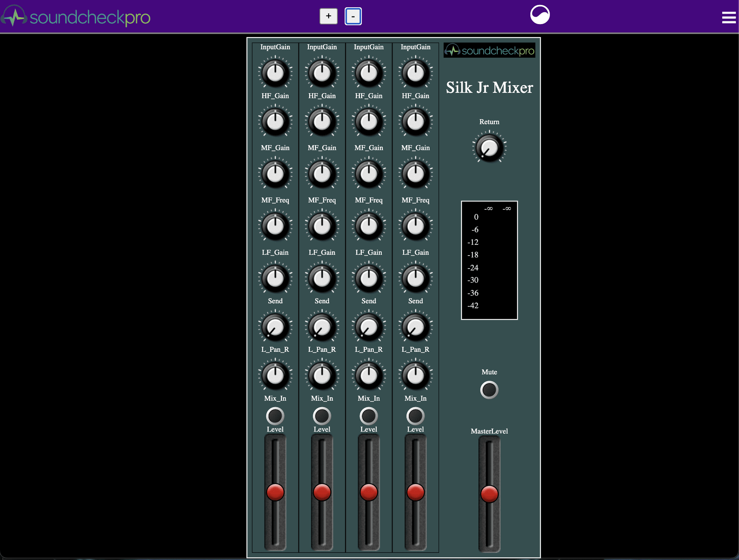Click channel 4 LF_Gain knob
739x560 pixels.
tap(416, 278)
